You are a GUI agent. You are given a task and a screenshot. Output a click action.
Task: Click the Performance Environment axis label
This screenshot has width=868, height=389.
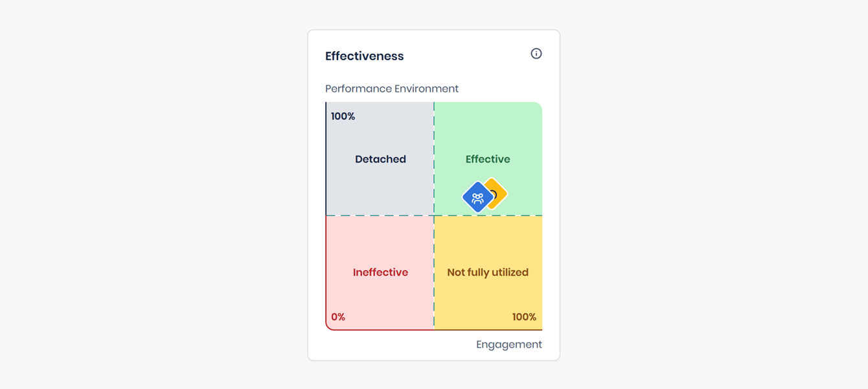[x=391, y=89]
